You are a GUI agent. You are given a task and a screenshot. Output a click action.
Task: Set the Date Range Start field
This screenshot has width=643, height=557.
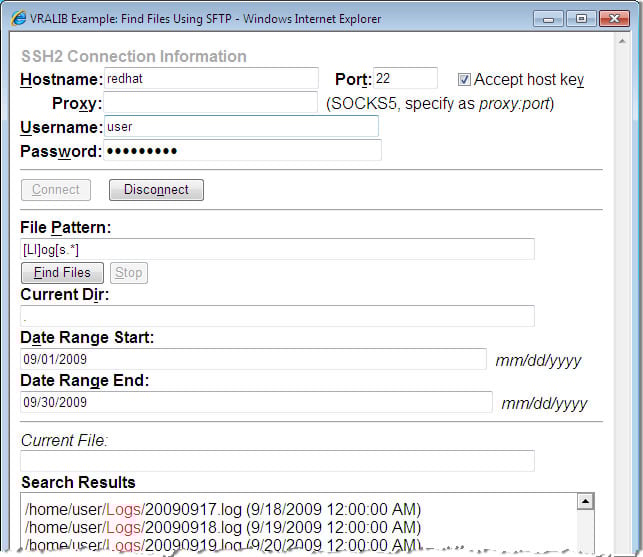point(253,359)
